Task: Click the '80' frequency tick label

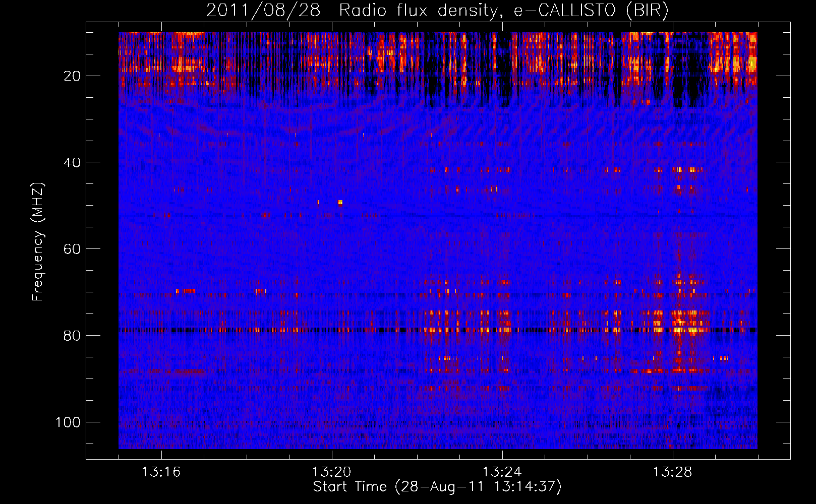Action: click(72, 336)
